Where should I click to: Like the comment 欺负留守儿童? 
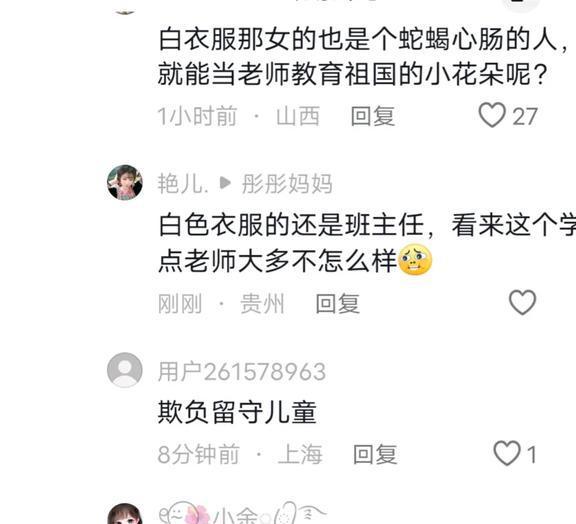pyautogui.click(x=507, y=453)
